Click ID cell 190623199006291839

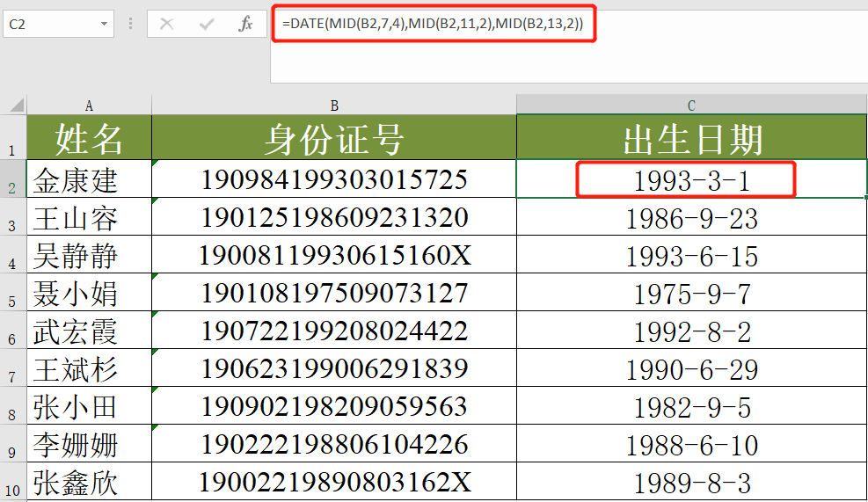point(334,367)
